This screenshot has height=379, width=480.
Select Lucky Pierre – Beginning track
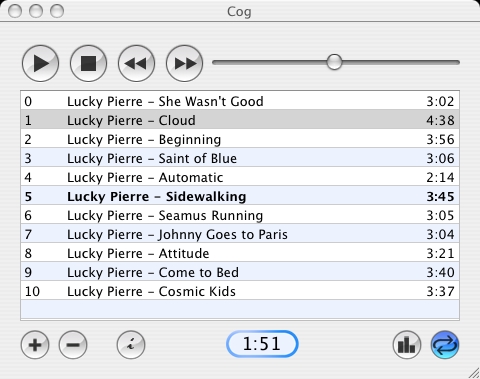tap(240, 139)
